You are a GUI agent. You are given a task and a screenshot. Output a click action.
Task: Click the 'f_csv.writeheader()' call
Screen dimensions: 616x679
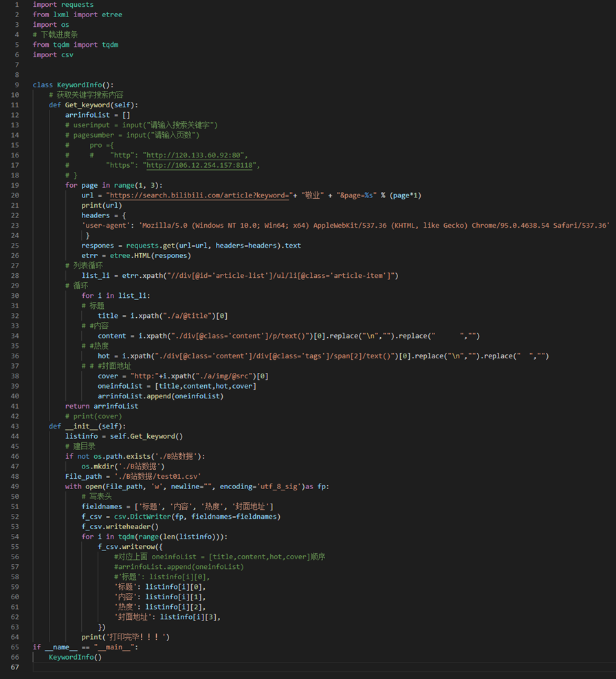coord(120,526)
